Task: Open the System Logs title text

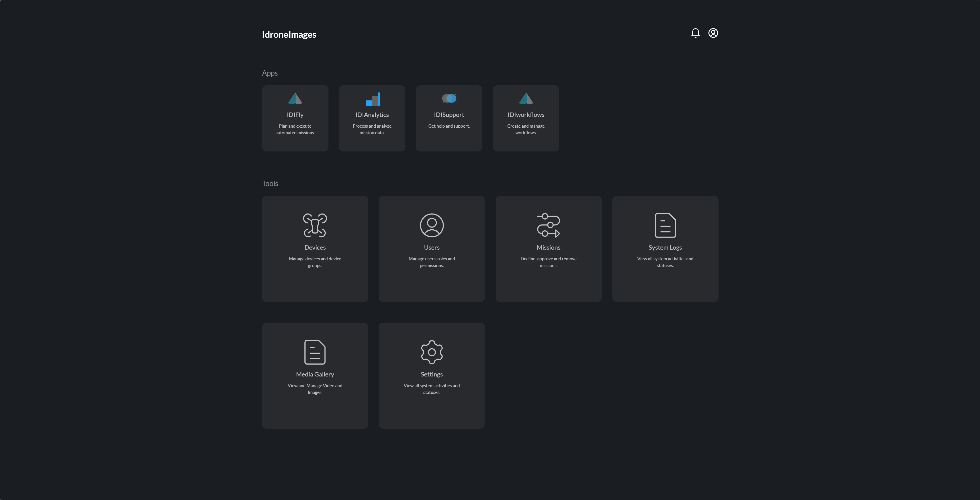Action: click(665, 248)
